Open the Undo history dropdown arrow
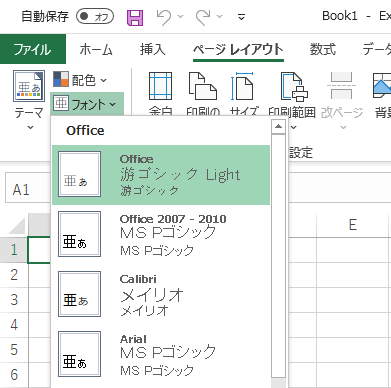The image size is (391, 388). click(x=180, y=16)
